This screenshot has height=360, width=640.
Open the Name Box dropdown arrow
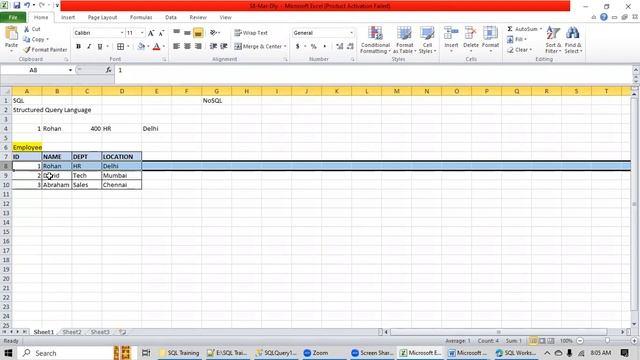point(70,70)
